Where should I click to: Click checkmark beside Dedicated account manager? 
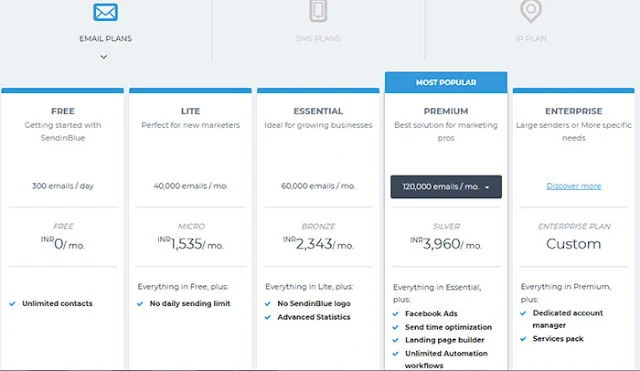coord(523,313)
